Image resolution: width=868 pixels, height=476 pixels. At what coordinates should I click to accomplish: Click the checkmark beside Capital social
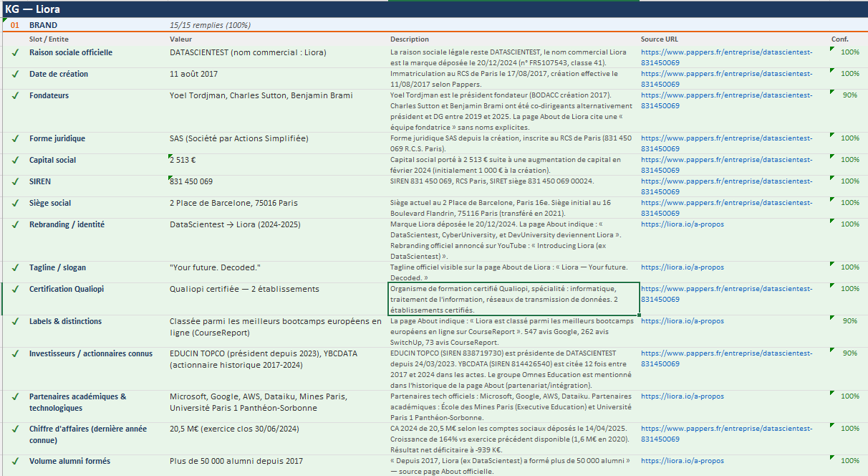coord(14,160)
